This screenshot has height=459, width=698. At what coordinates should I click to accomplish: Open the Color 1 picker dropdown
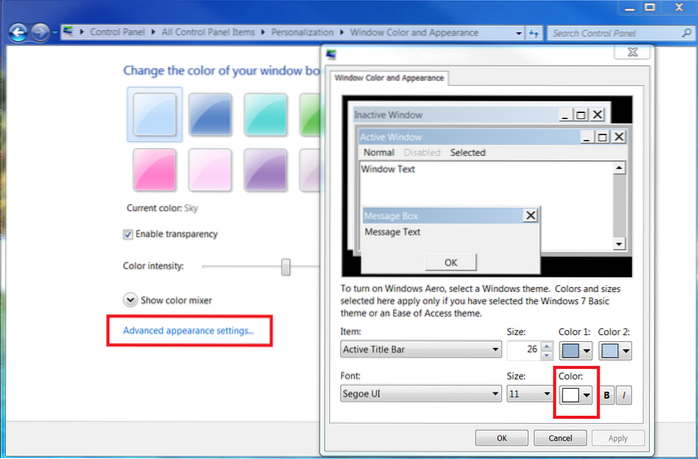tap(585, 349)
